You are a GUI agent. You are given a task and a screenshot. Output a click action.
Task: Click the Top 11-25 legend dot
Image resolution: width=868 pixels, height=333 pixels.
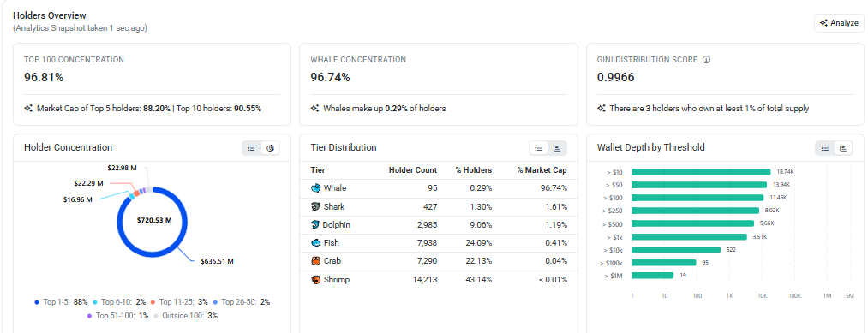point(153,302)
